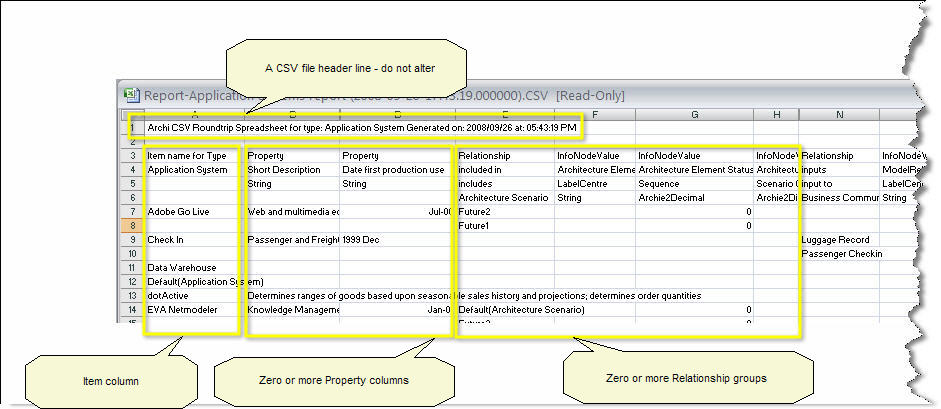Select the 'Date first production use' cell
Screen dimensions: 941x409
pyautogui.click(x=393, y=170)
